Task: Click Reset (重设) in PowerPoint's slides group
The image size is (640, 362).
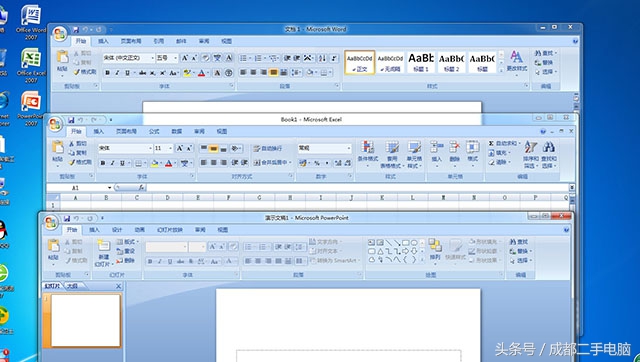Action: [126, 251]
